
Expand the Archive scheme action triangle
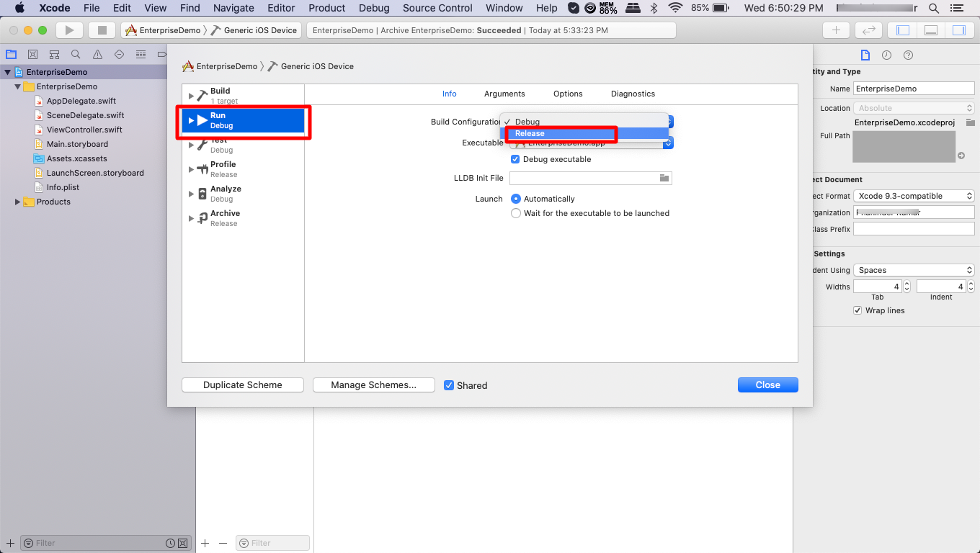click(191, 218)
